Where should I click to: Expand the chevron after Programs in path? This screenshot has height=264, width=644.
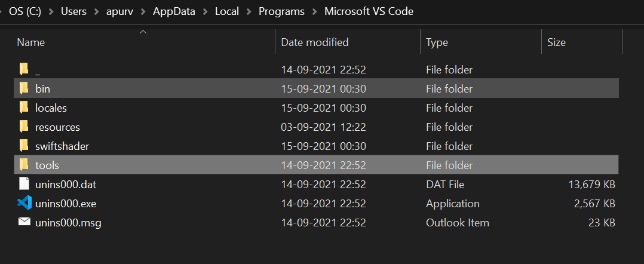pos(314,12)
